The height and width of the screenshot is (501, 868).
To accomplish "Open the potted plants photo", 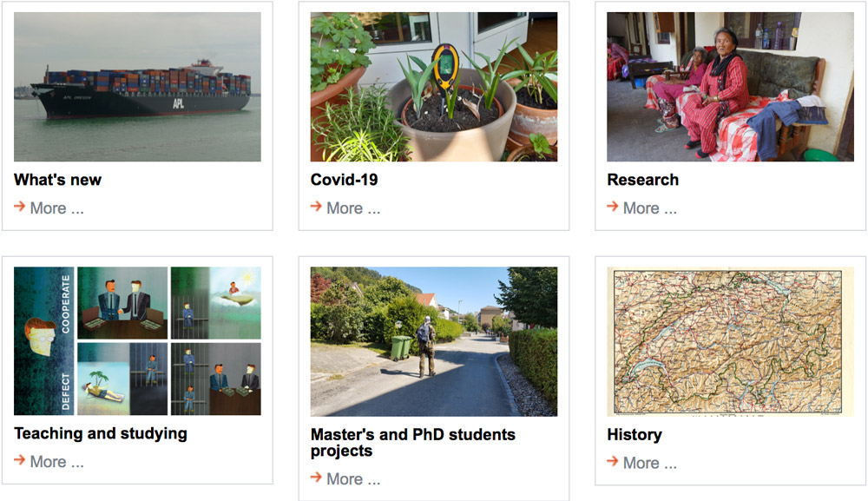I will click(x=434, y=87).
